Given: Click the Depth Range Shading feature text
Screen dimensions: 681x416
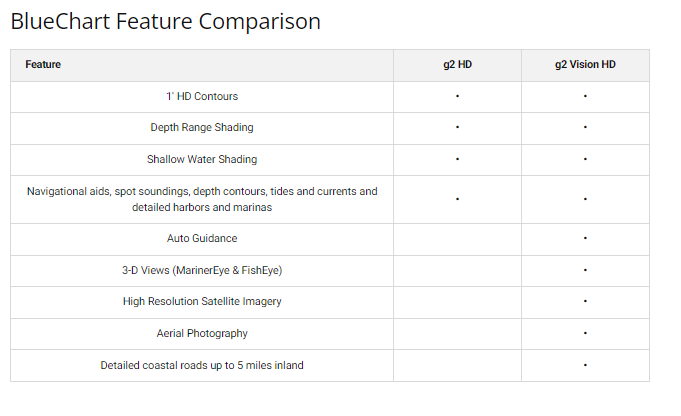Looking at the screenshot, I should click(x=202, y=127).
